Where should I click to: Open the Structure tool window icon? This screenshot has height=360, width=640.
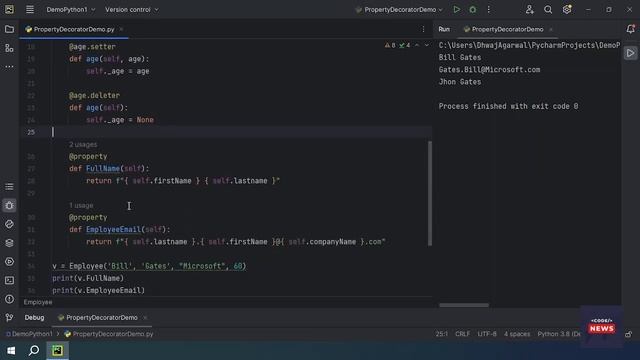[x=9, y=48]
